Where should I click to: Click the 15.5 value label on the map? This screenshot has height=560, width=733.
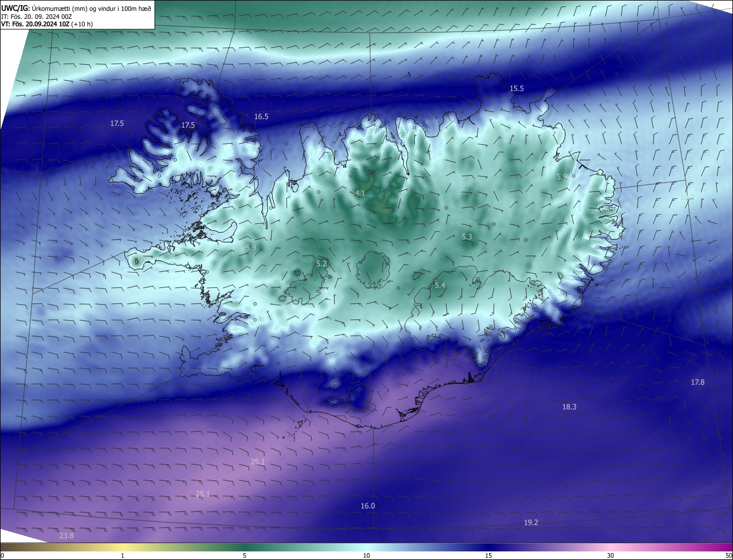[x=517, y=88]
